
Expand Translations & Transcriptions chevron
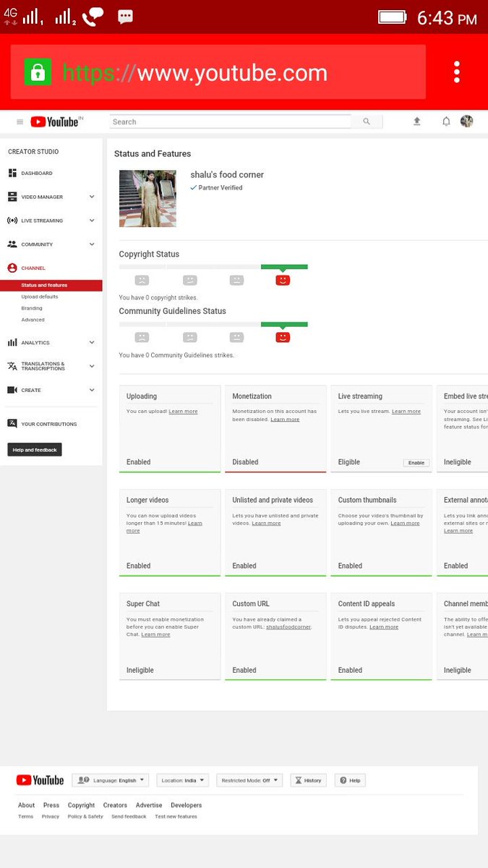coord(92,366)
